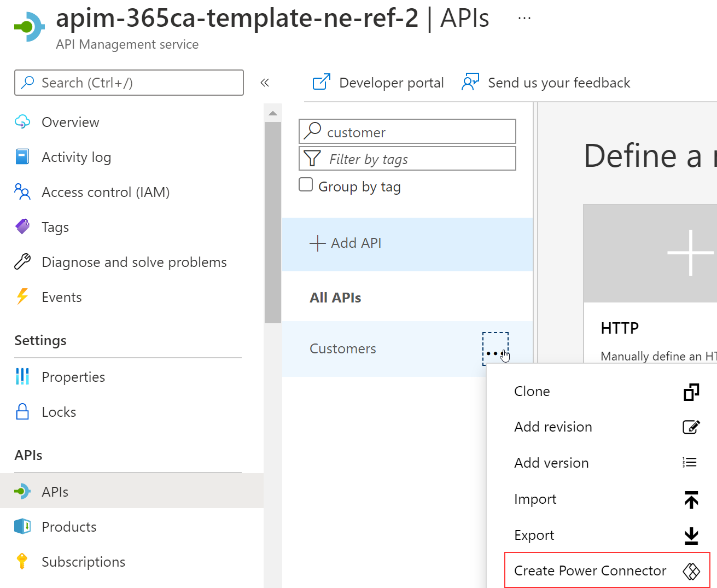Click the Import upload arrow icon

click(691, 499)
